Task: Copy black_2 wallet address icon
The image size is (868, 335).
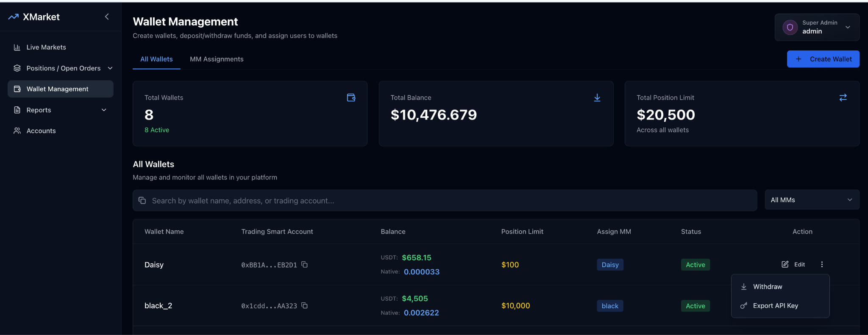Action: pos(304,306)
